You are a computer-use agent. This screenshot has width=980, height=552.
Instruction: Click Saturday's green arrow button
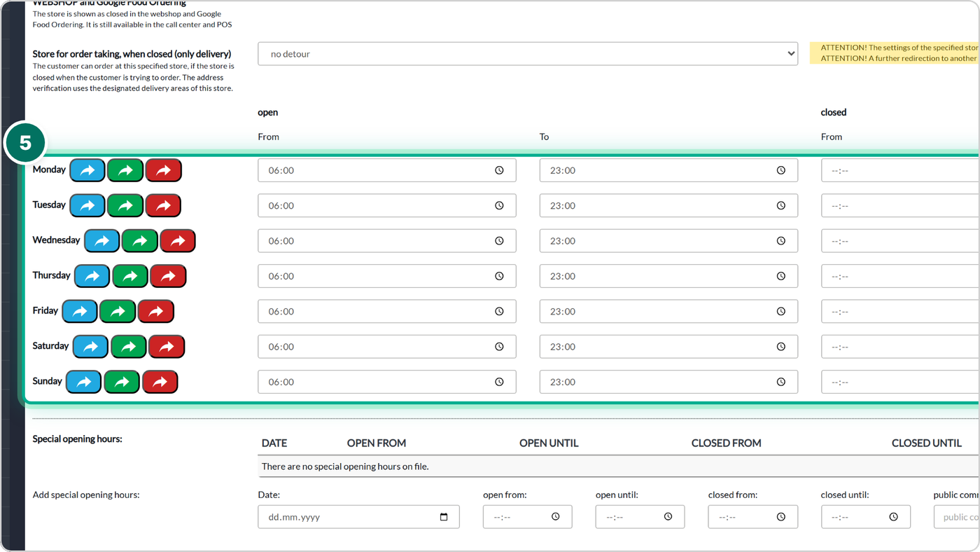coord(129,346)
